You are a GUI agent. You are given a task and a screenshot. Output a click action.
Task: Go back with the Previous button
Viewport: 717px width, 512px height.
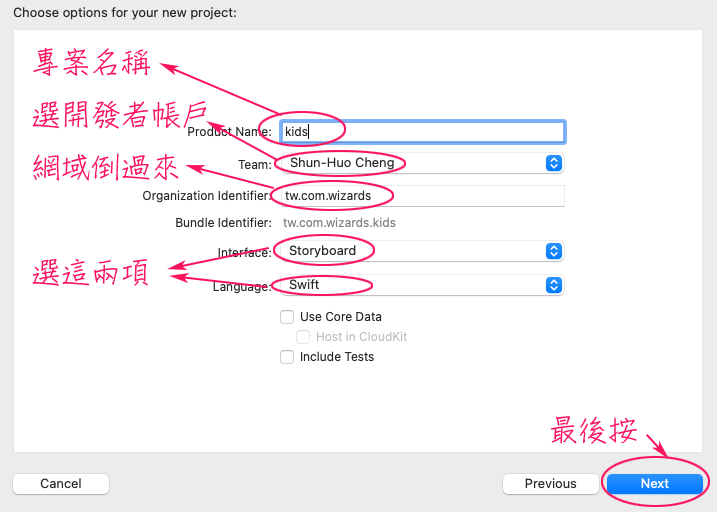[551, 484]
